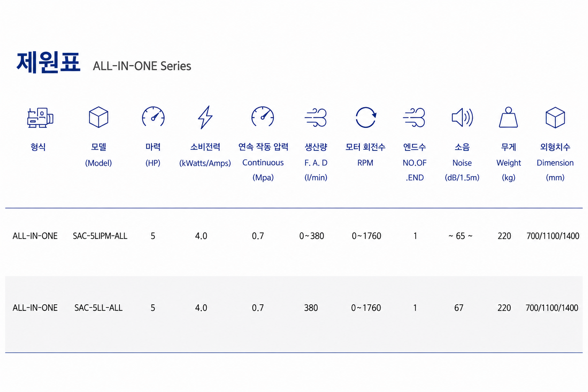Click the ALL-IN-ONE Series subtitle
This screenshot has height=392, width=588.
pos(142,66)
